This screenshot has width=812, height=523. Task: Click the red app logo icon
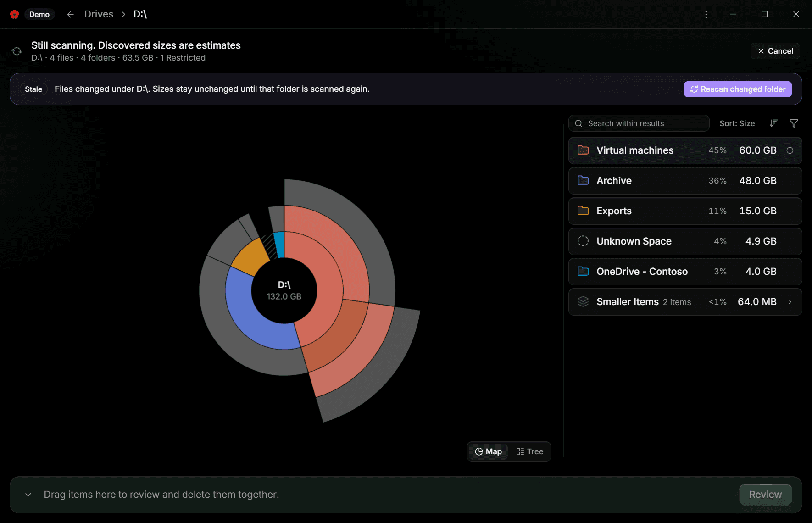point(14,14)
